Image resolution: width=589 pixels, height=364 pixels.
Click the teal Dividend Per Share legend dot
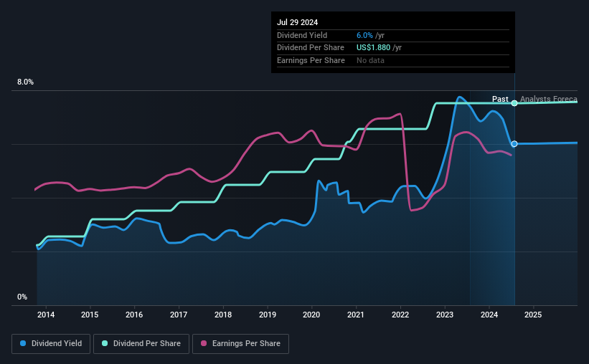click(x=105, y=343)
